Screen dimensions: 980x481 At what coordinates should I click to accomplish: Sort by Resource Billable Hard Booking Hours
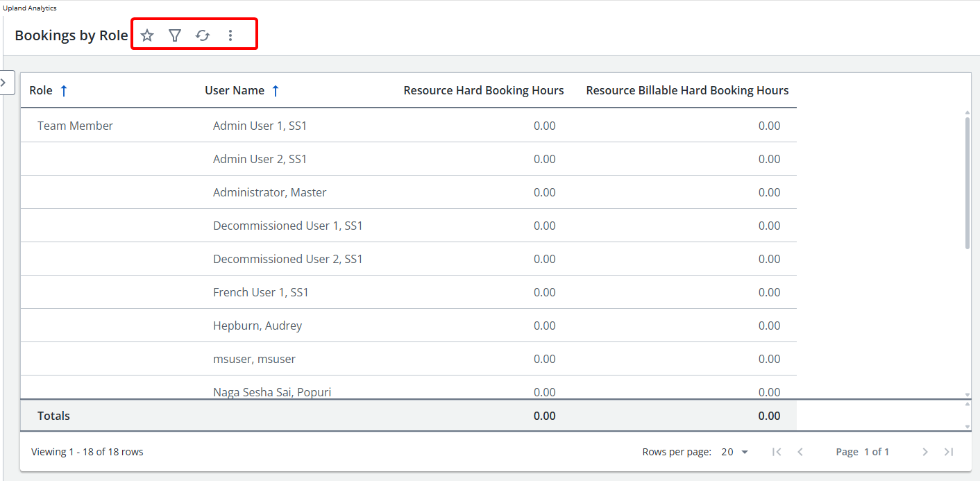pos(687,90)
